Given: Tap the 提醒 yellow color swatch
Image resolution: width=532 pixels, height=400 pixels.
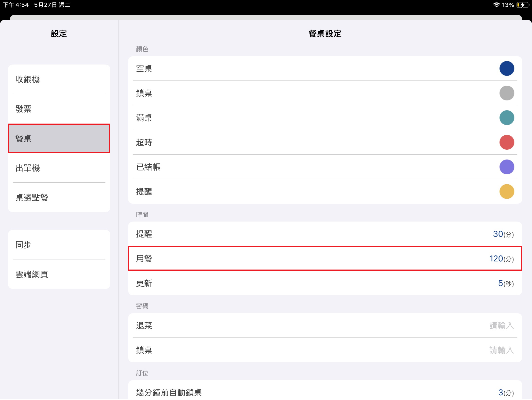Looking at the screenshot, I should [507, 192].
